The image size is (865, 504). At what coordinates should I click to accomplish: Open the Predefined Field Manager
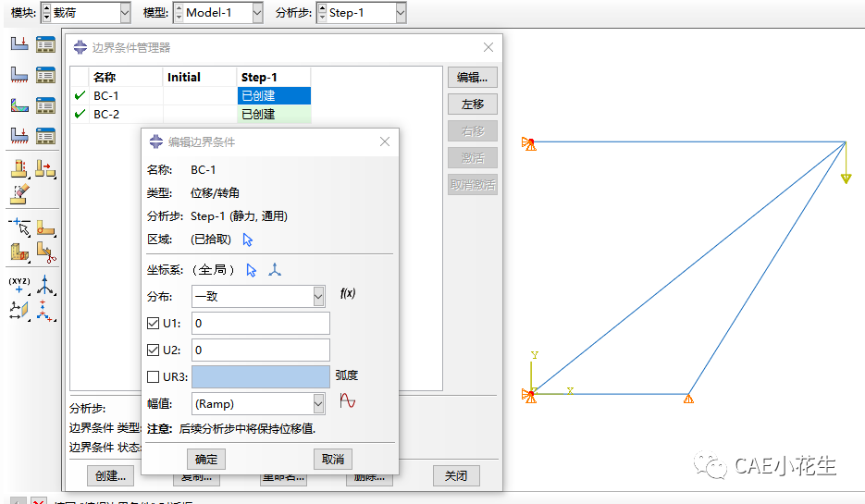point(45,104)
